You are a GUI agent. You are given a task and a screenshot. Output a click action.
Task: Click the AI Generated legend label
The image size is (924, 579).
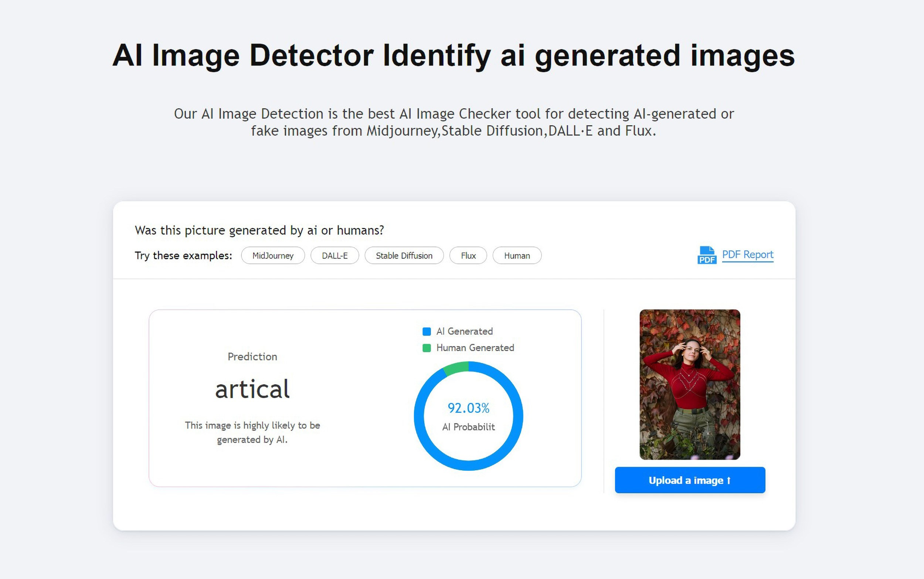click(x=464, y=332)
